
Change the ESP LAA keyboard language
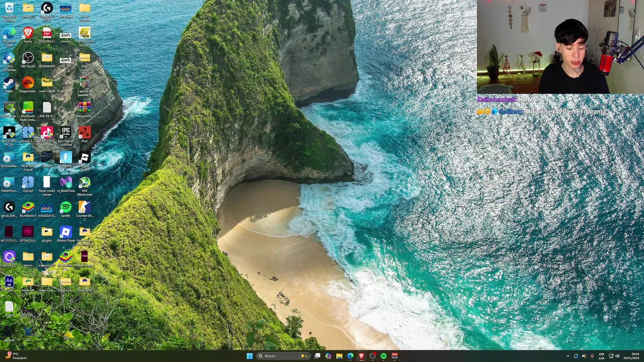[x=601, y=356]
